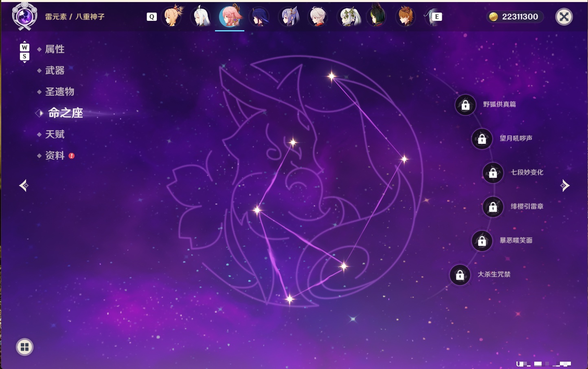
Task: Select the blonde character portrait after Q
Action: pos(172,17)
